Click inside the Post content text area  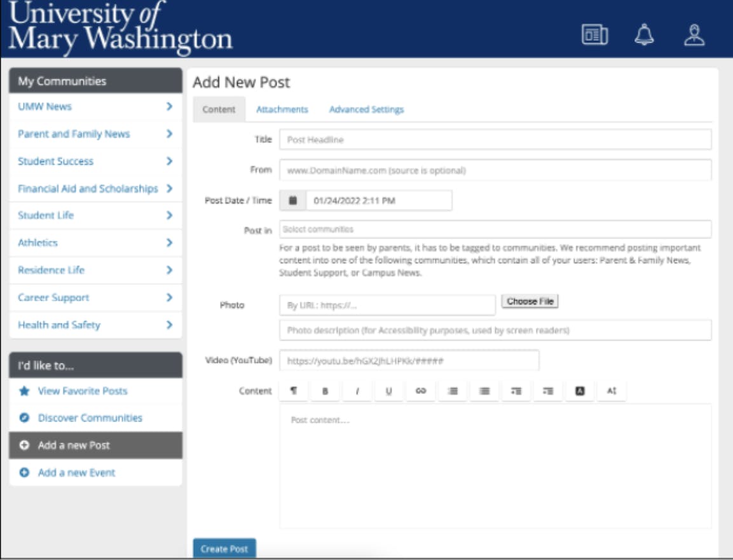495,467
